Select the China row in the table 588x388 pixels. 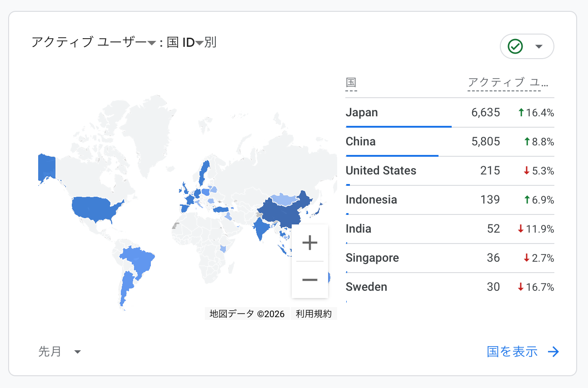point(449,142)
